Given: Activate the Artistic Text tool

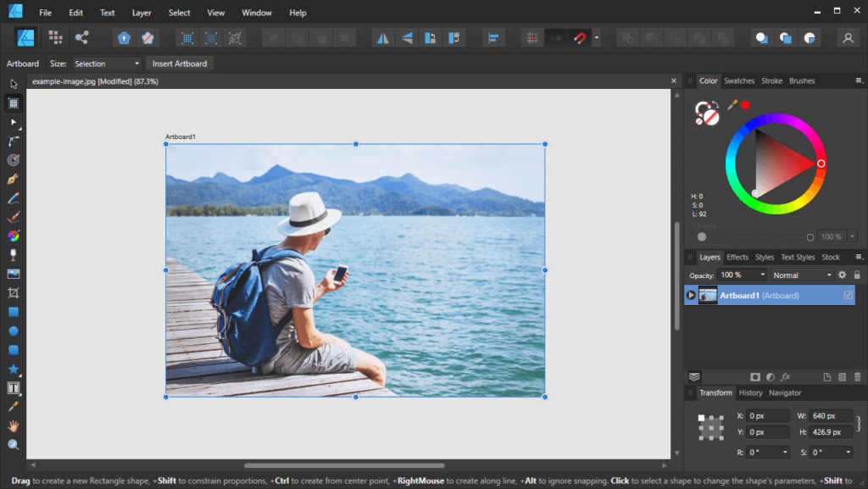Looking at the screenshot, I should click(x=14, y=388).
